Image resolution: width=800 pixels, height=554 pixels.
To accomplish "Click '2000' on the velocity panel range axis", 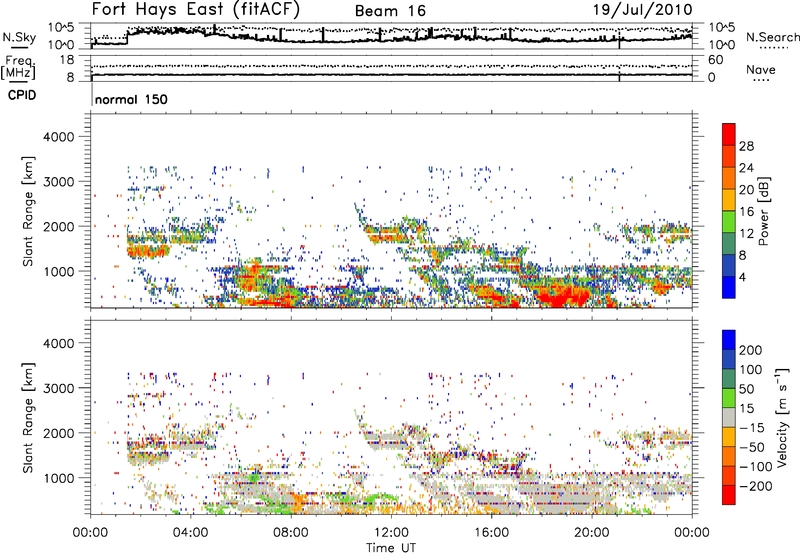I will [x=58, y=433].
